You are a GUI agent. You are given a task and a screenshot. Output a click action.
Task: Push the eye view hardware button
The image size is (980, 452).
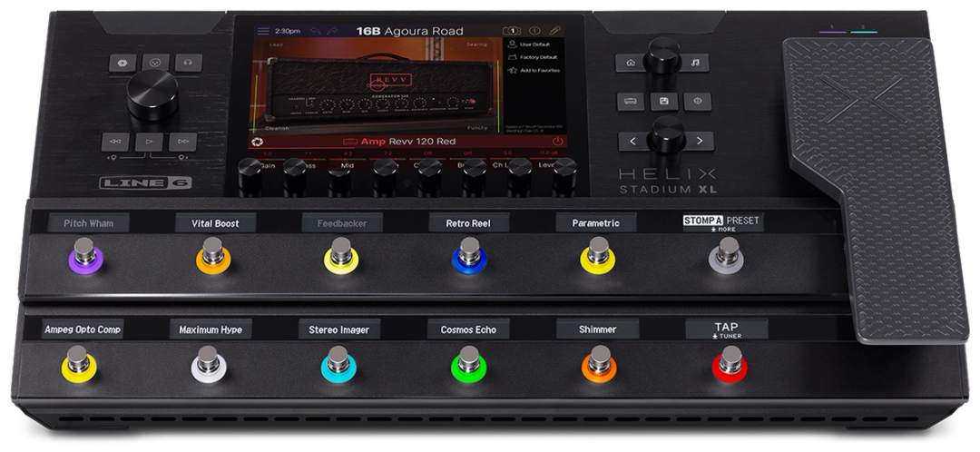[x=698, y=102]
